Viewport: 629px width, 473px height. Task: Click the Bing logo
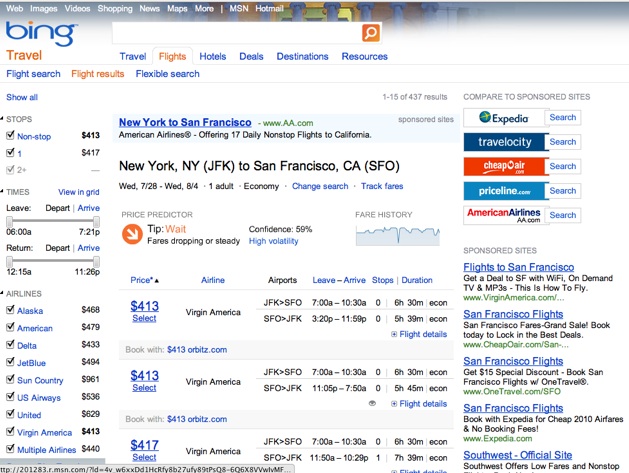tap(41, 34)
